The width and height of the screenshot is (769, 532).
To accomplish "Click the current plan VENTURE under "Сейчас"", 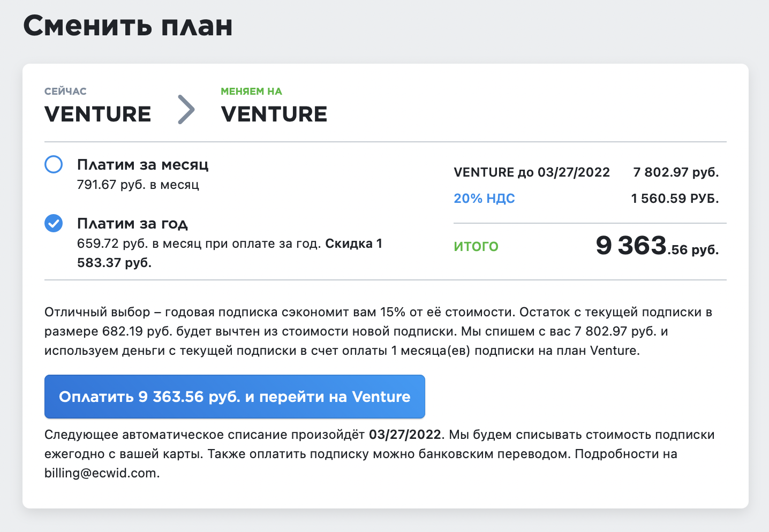I will [97, 114].
